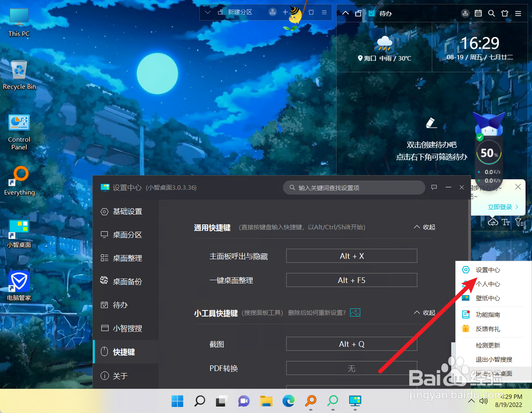Collapse the 新建分区 partition with its chevron

[207, 12]
